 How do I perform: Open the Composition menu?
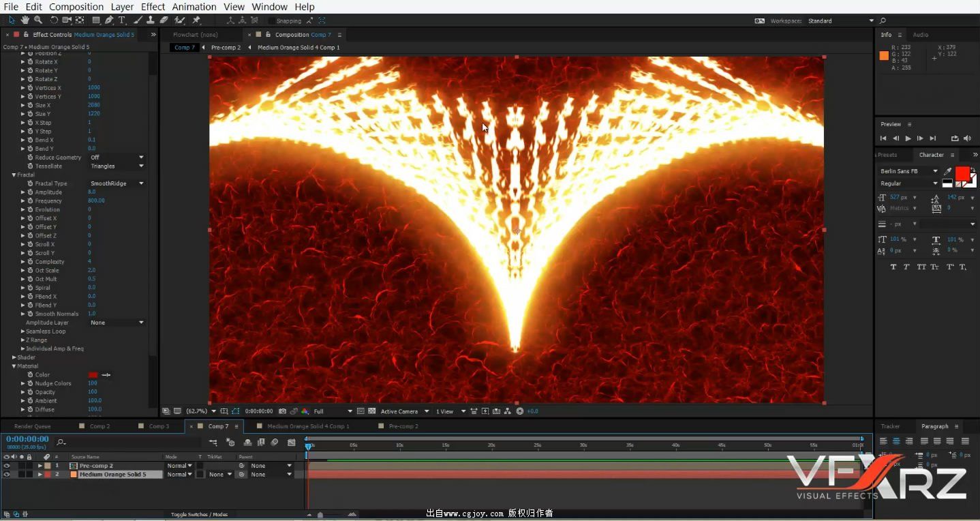76,7
